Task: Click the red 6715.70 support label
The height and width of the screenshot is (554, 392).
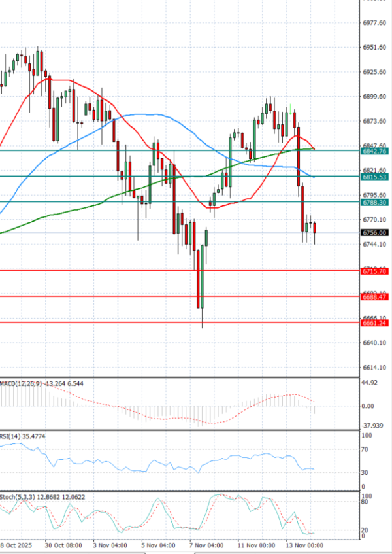Action: 374,271
